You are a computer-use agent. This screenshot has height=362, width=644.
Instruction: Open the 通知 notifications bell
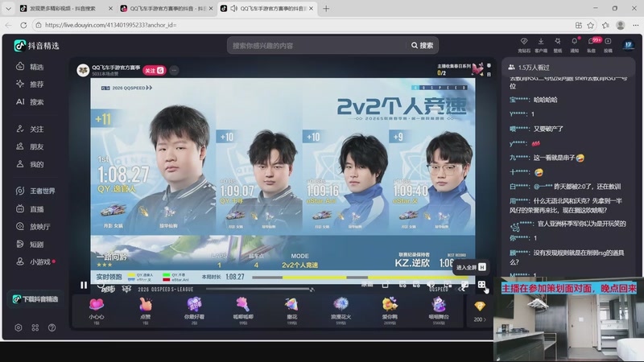click(x=574, y=45)
